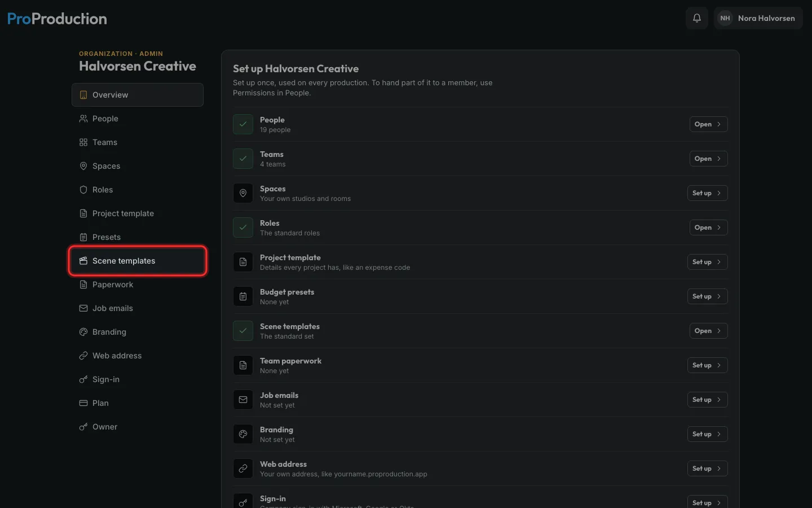Open Teams in the sidebar

pos(138,142)
